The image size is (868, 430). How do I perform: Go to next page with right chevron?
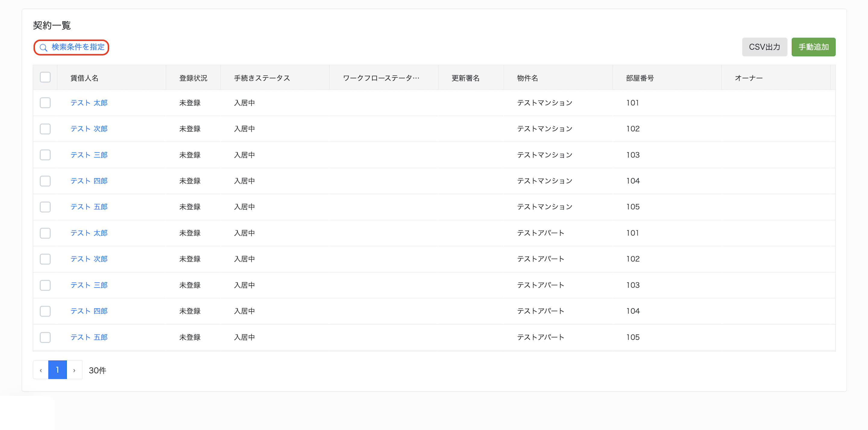(74, 370)
